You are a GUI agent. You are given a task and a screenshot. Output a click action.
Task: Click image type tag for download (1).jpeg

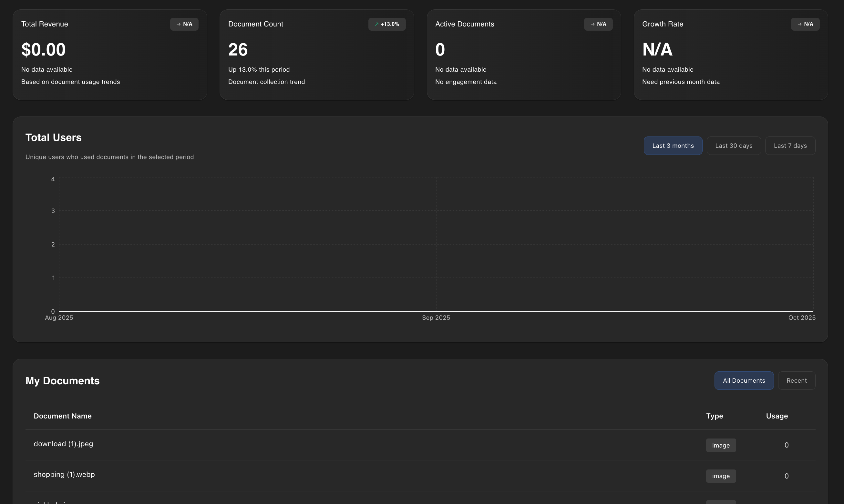point(721,445)
